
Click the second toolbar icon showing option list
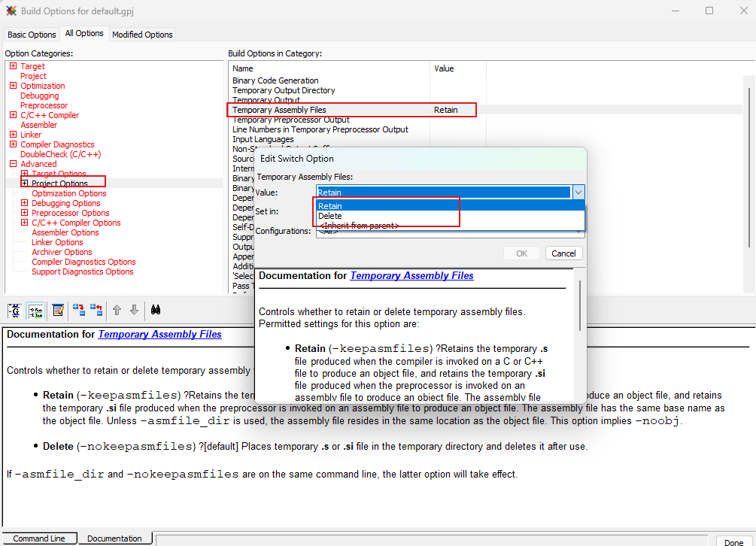click(x=35, y=310)
